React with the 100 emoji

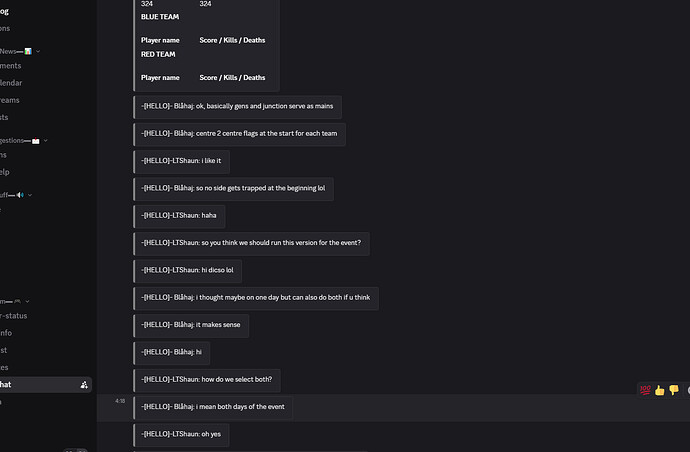pos(645,389)
